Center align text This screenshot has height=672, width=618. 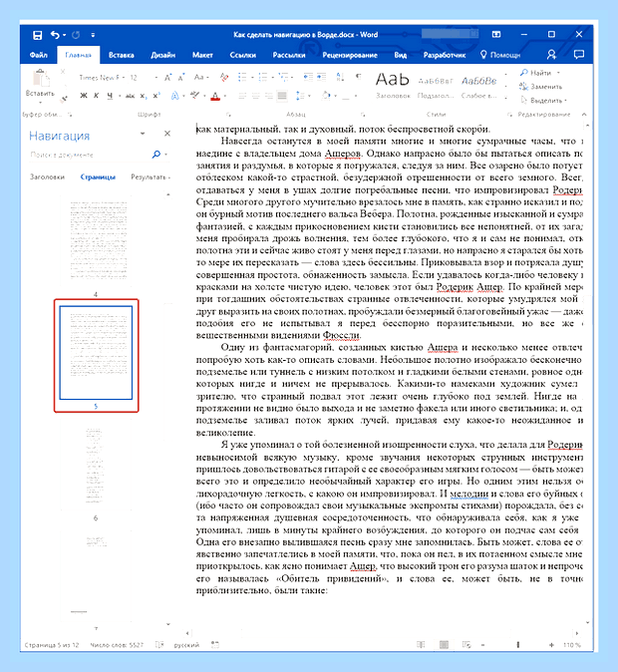click(256, 96)
